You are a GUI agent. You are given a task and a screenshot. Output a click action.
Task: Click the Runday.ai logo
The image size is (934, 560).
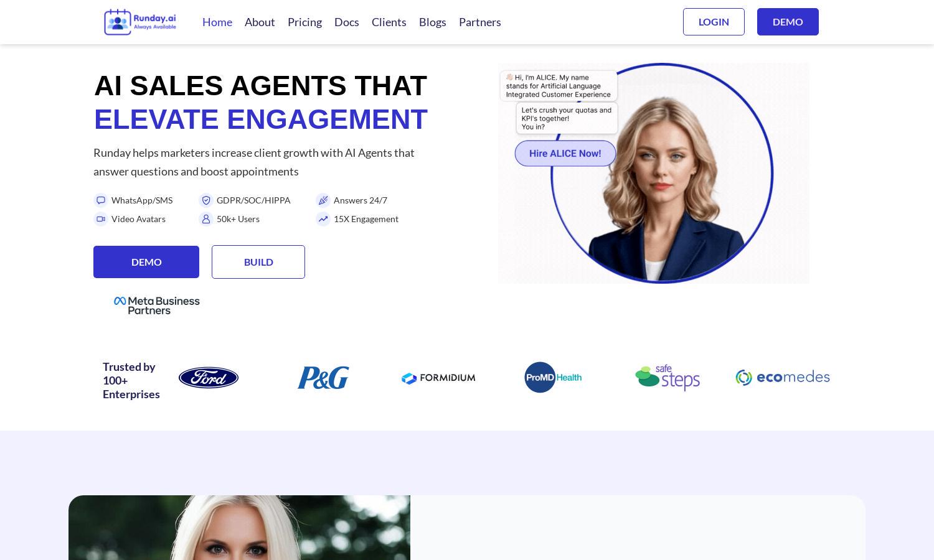[140, 22]
